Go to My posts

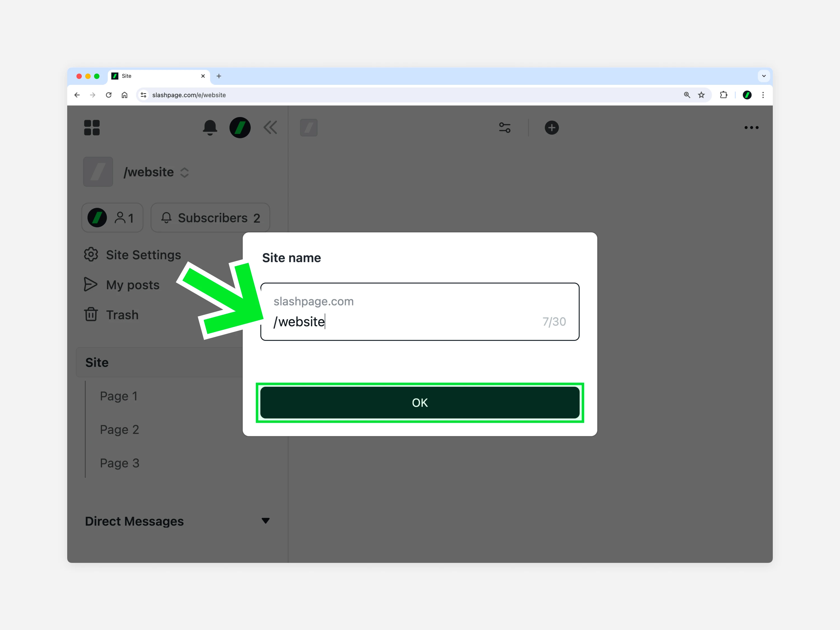[122, 285]
